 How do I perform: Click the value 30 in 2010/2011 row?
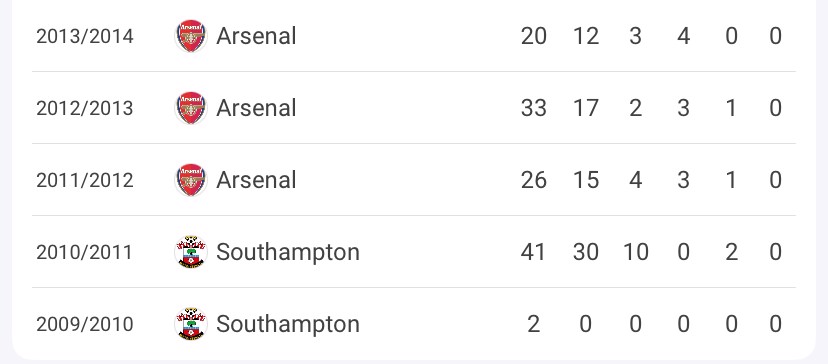tap(586, 251)
